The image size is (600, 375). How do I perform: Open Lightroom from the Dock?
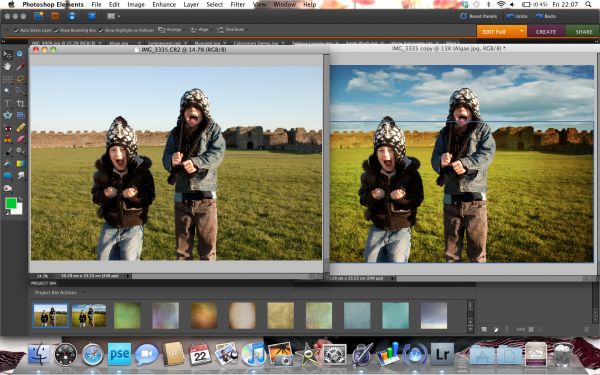point(442,354)
